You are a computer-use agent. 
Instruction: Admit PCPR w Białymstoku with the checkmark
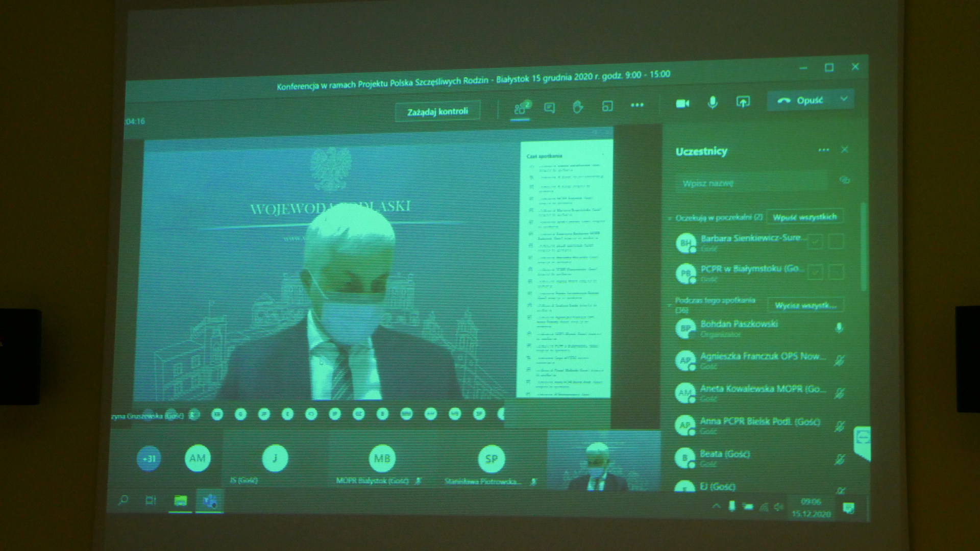(x=815, y=272)
